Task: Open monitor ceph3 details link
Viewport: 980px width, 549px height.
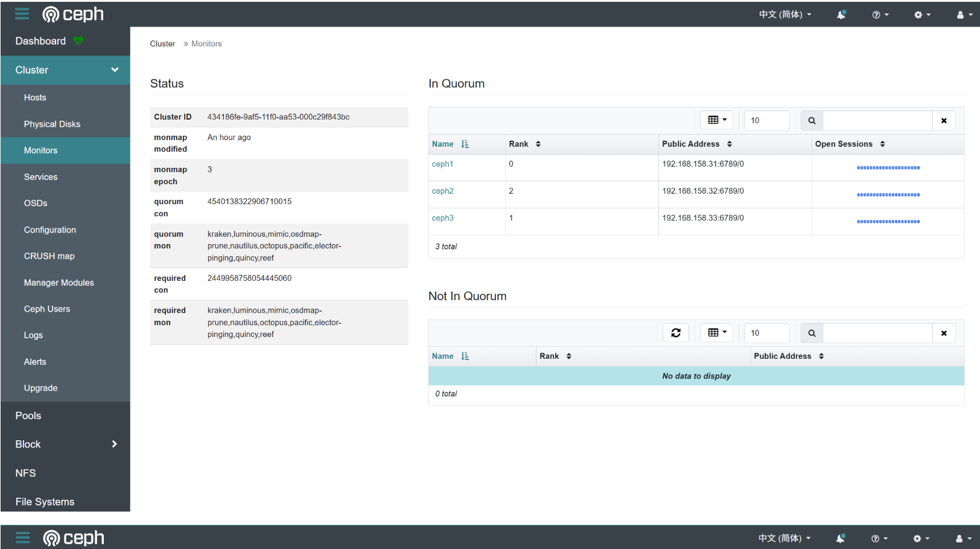Action: click(442, 218)
